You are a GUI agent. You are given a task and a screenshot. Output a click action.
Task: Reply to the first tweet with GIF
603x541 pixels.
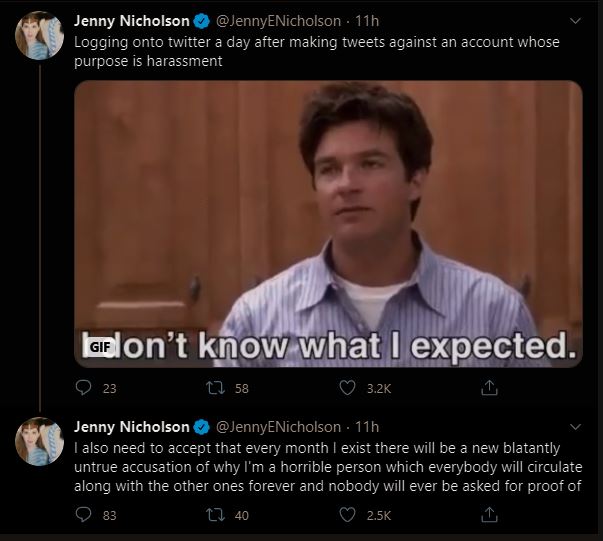[84, 385]
